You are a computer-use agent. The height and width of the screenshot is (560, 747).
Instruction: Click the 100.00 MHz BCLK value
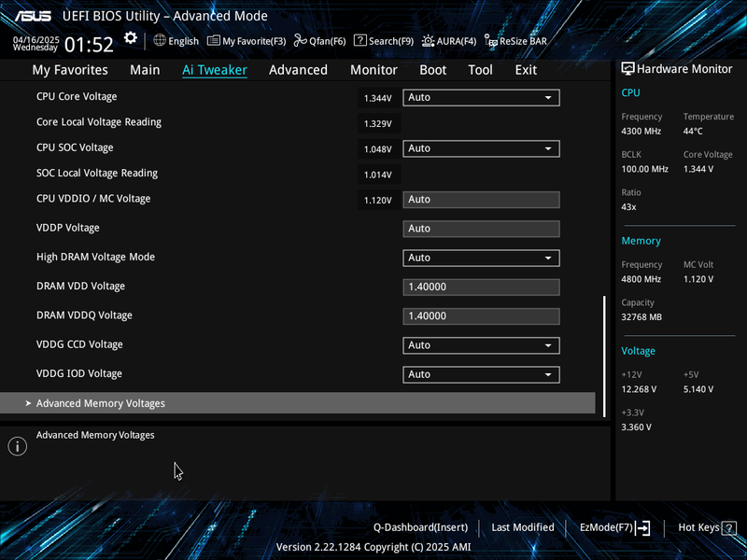(644, 169)
